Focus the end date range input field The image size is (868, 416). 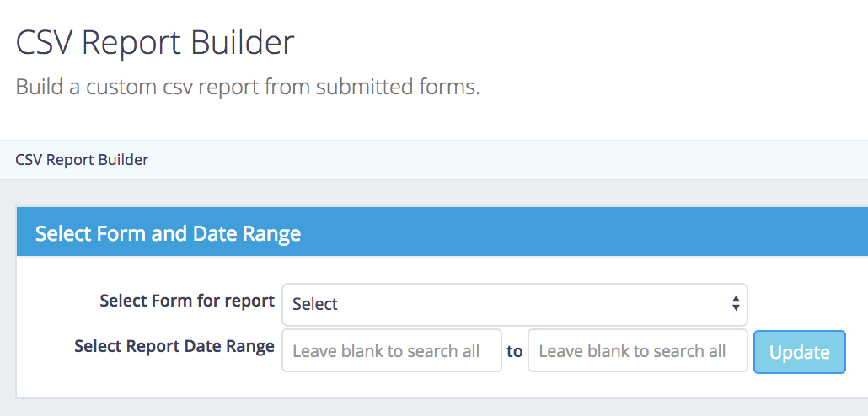tap(637, 351)
